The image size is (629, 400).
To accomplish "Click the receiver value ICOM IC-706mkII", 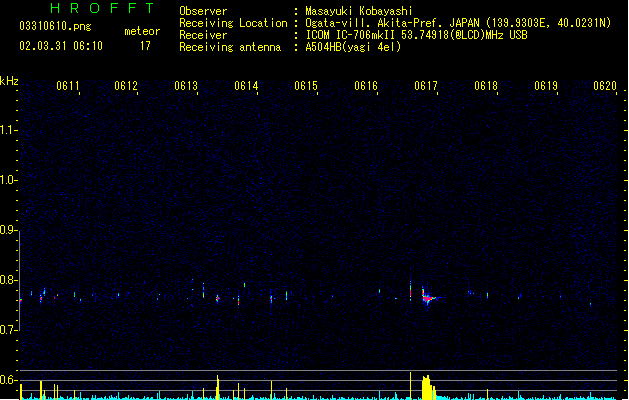I will click(x=351, y=35).
